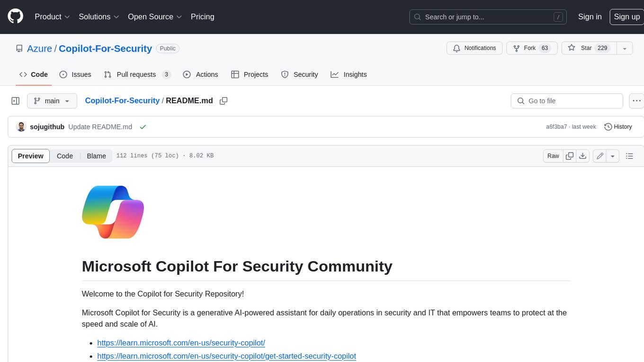Click the star count 229
Screen dimensions: 644x362
(x=602, y=48)
